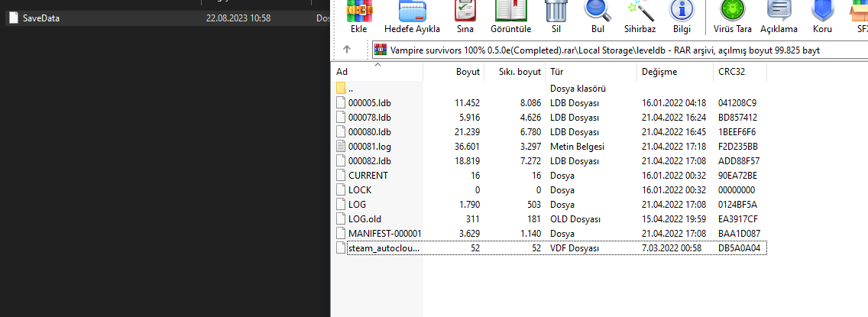Click the file icon of 000081.log
This screenshot has height=317, width=868.
pos(341,147)
